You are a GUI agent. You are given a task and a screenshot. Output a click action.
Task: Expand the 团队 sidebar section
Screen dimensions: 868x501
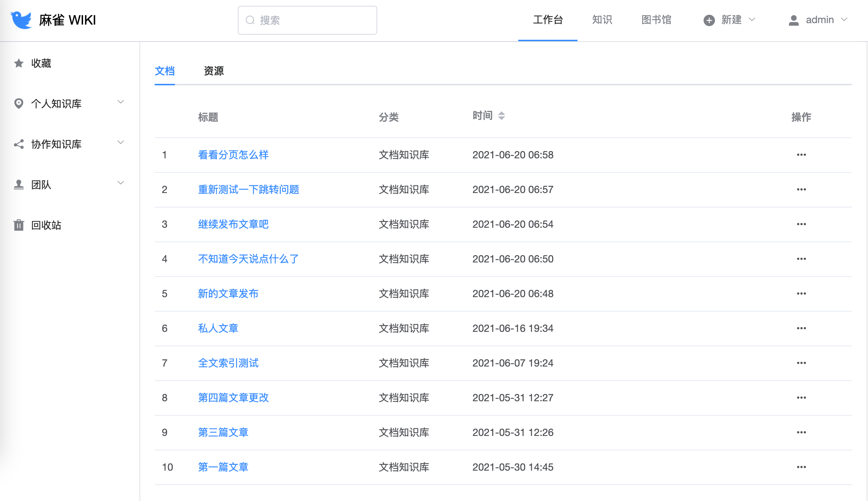(x=121, y=183)
